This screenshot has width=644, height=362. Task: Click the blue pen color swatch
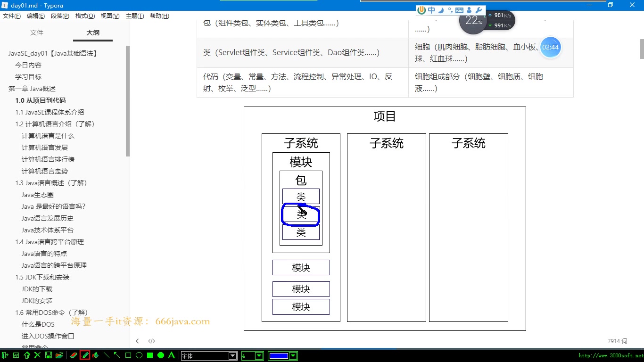(x=279, y=356)
